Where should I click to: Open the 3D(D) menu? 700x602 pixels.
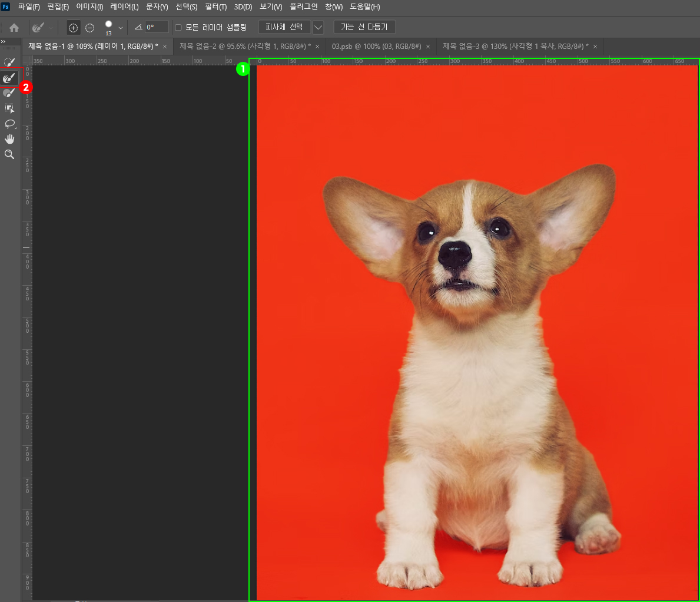click(x=243, y=7)
